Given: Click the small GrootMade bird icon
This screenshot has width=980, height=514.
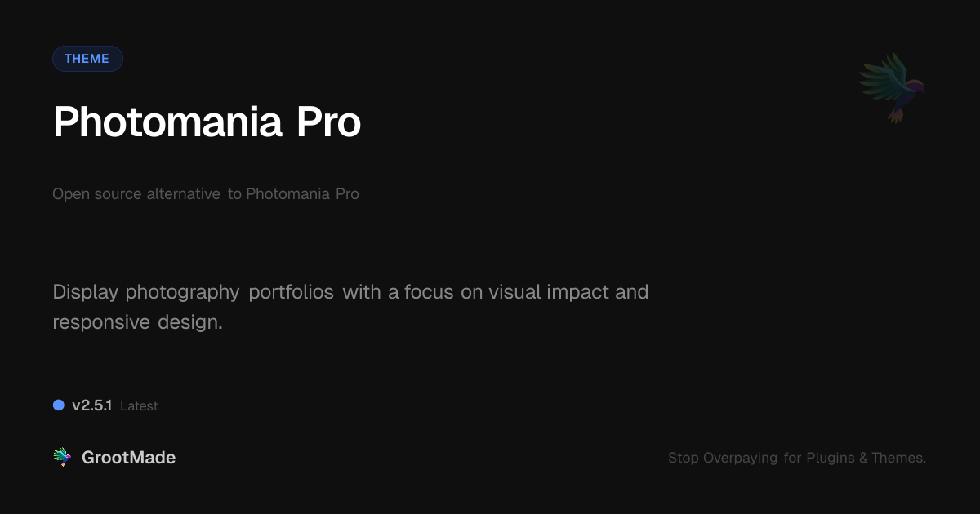Looking at the screenshot, I should pyautogui.click(x=62, y=458).
